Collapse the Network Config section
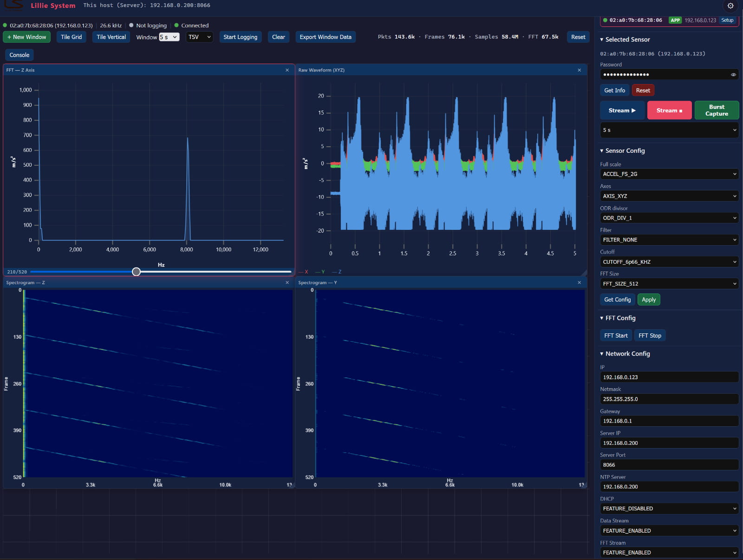The width and height of the screenshot is (743, 560). 625,353
